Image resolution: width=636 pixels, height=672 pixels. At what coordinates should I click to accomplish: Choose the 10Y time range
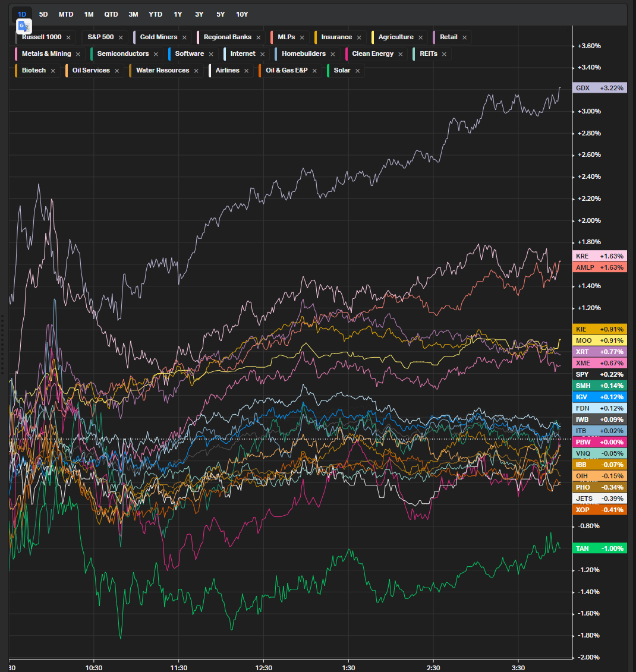(x=242, y=14)
